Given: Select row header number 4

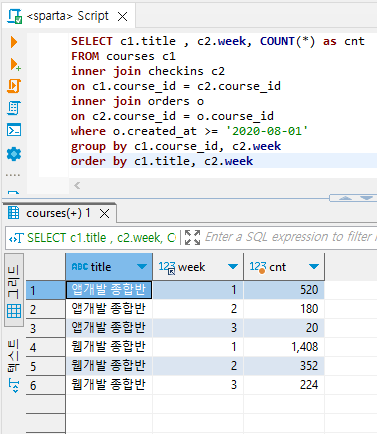Looking at the screenshot, I should 46,347.
